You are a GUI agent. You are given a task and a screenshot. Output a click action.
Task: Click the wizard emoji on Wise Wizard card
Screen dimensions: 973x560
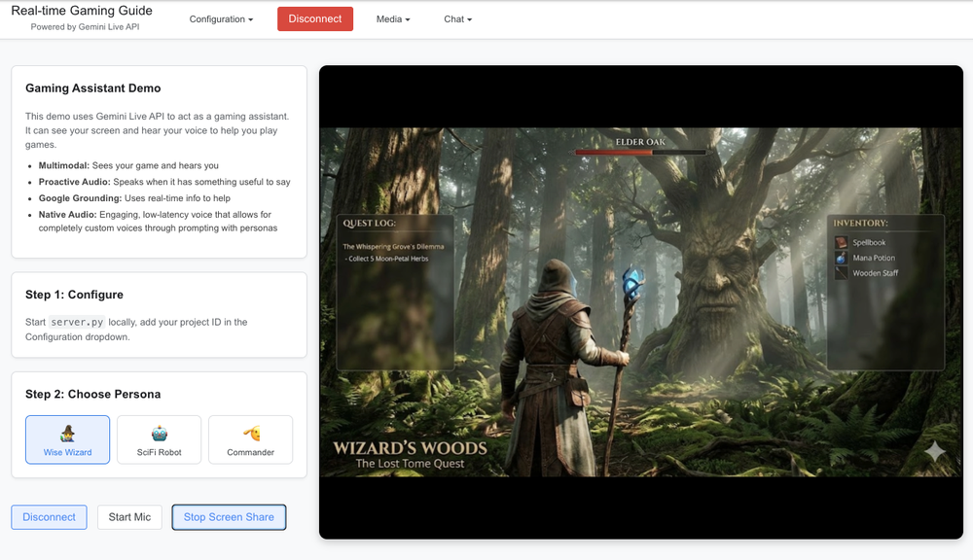pos(67,434)
